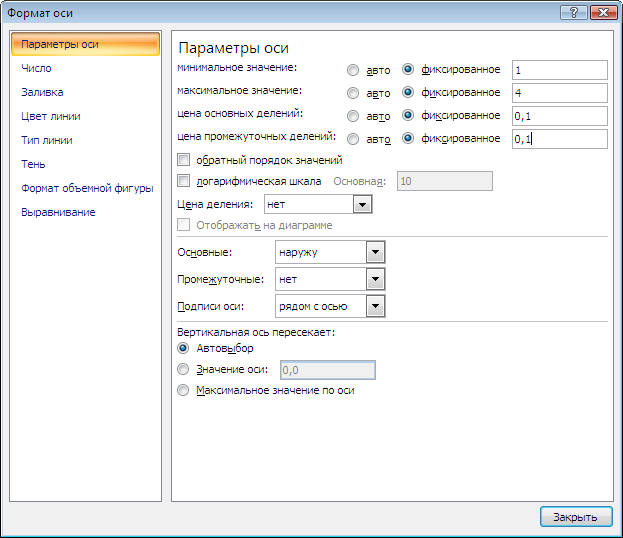Choose Максимальное значение по оси option

183,390
